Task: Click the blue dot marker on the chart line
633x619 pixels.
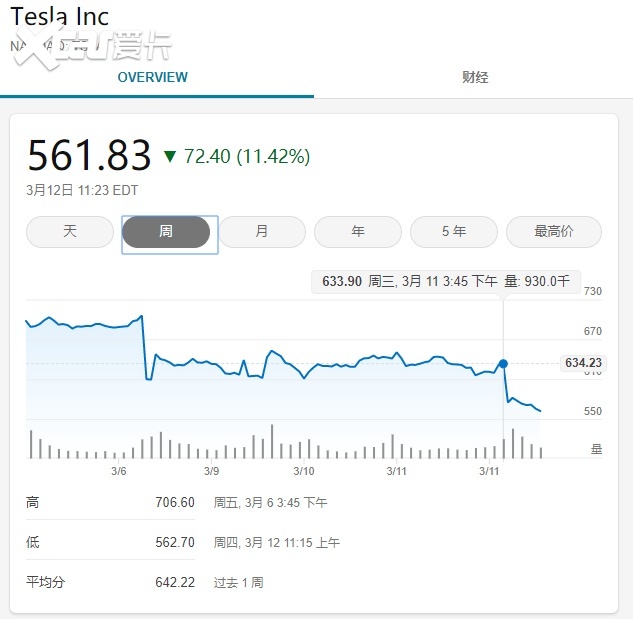Action: pos(503,364)
